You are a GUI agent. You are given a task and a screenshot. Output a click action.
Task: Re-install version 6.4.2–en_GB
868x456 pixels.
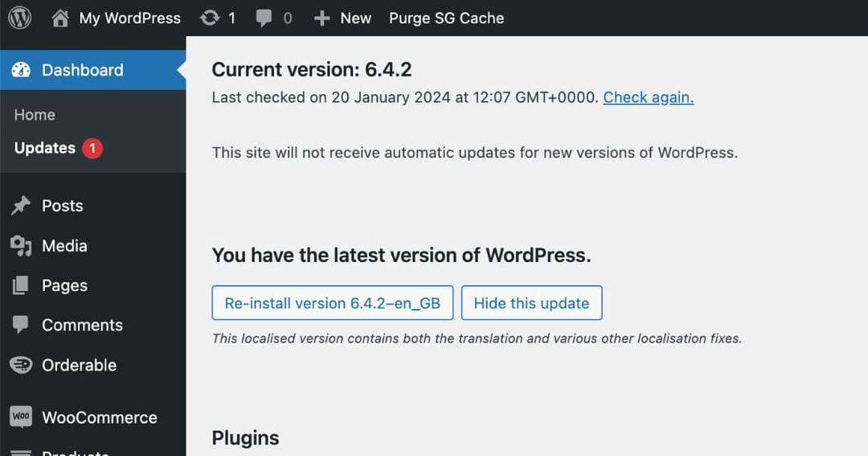332,302
